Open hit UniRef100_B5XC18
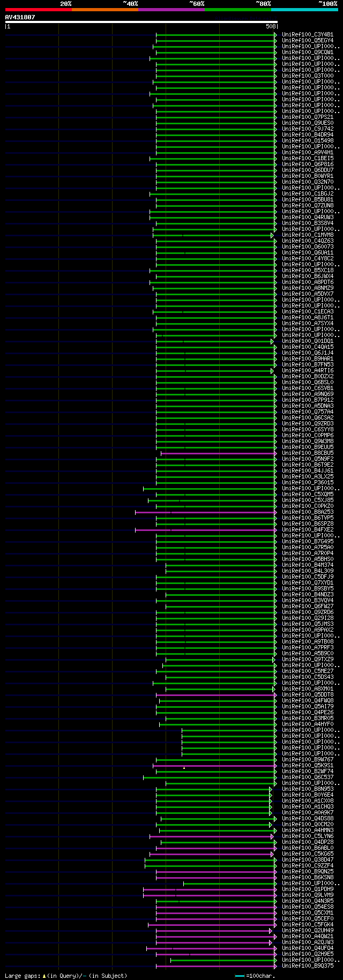 (x=308, y=271)
